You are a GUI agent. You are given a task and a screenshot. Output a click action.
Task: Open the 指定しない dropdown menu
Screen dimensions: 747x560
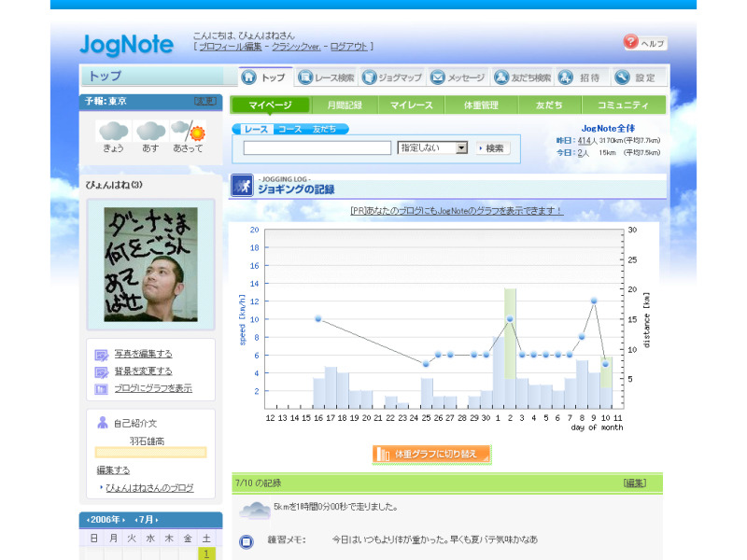pos(432,147)
